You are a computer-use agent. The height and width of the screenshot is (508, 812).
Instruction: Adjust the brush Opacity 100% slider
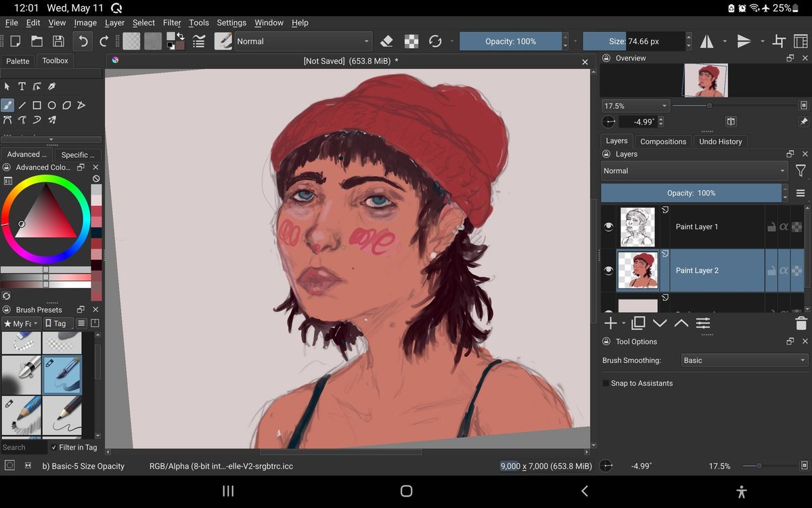[x=510, y=41]
